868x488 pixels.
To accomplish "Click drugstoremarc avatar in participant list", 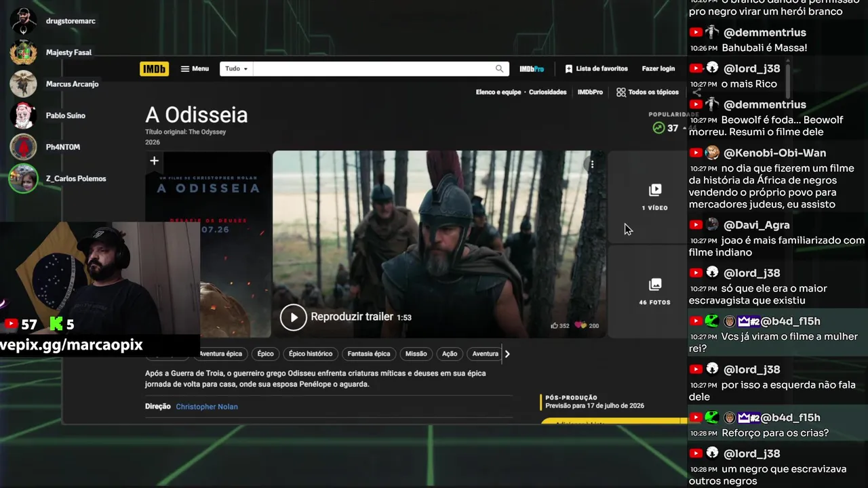I will point(23,21).
